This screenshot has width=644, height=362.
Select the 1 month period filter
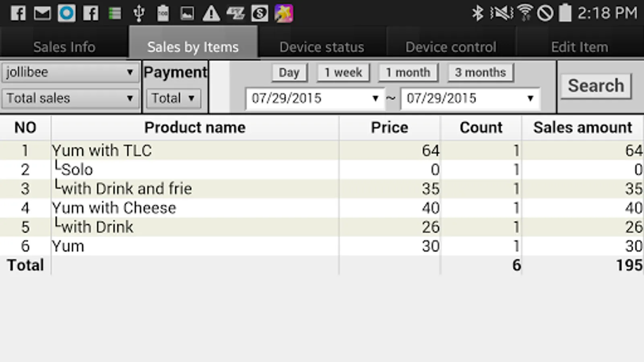[x=408, y=72]
